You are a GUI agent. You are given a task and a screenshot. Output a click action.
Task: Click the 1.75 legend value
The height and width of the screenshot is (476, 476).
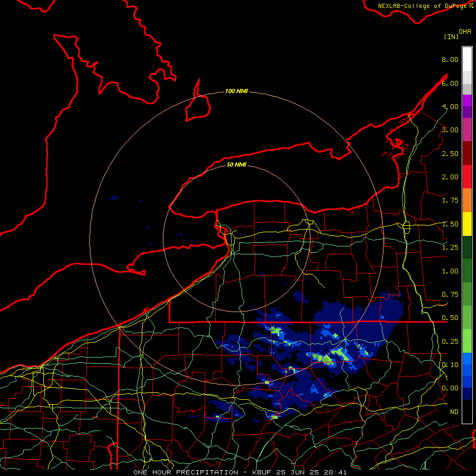(450, 200)
